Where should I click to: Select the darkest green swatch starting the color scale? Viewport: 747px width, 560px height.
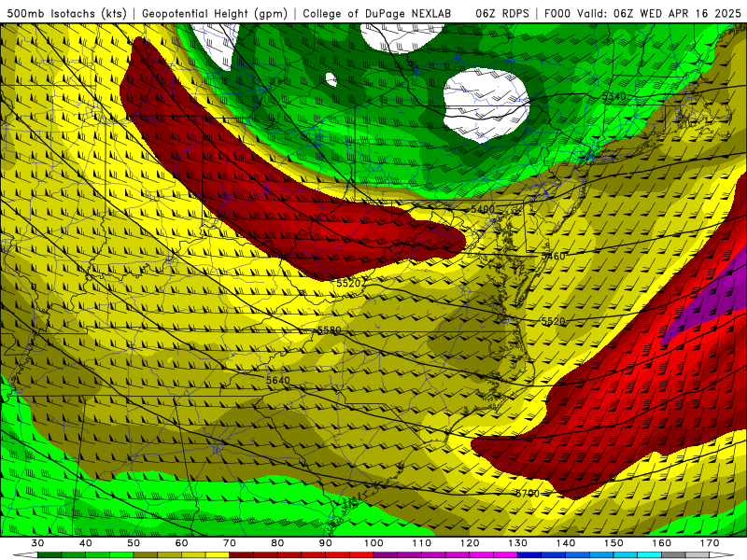click(49, 555)
